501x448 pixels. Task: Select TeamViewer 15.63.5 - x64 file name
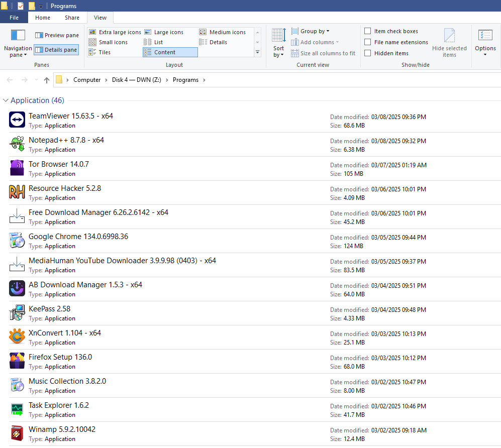[71, 116]
